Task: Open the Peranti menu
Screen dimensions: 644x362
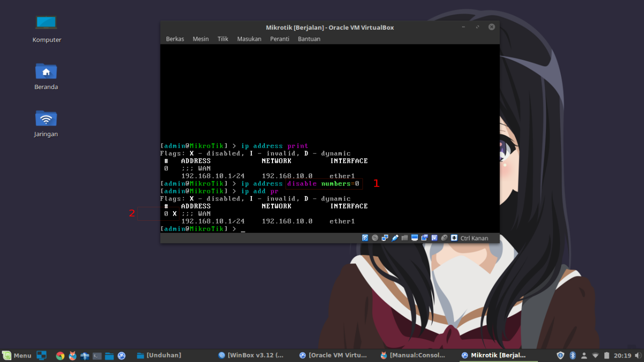Action: (x=280, y=39)
